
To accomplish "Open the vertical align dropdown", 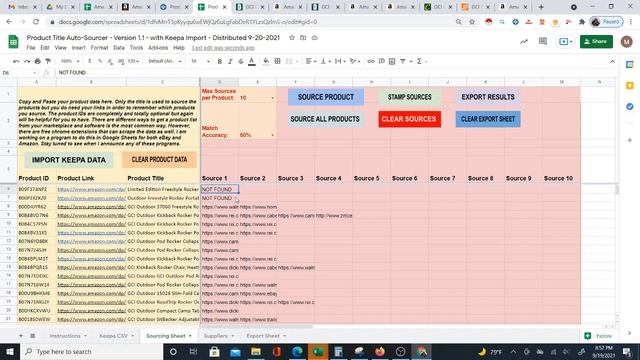I will (325, 61).
